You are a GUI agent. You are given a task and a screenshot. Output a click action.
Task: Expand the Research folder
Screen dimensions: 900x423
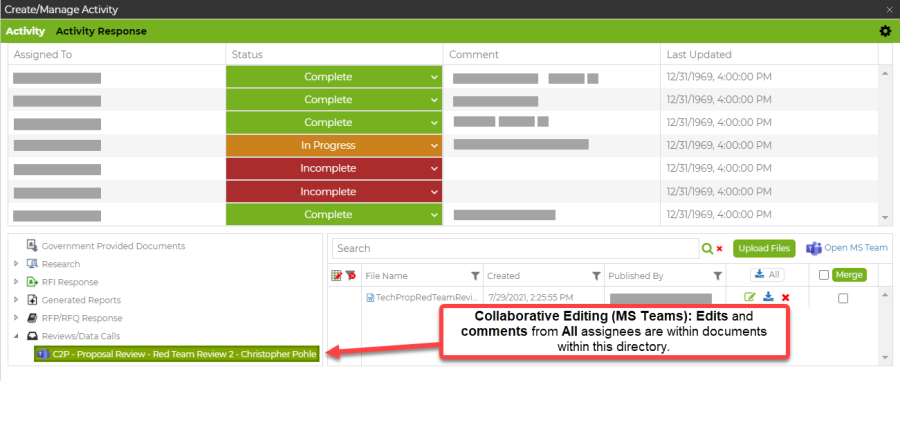coord(16,264)
